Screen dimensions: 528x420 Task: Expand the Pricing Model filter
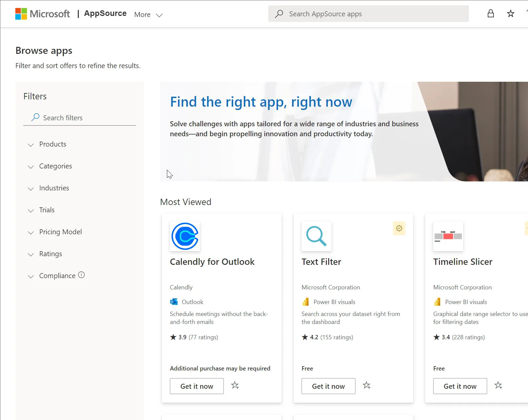point(55,232)
